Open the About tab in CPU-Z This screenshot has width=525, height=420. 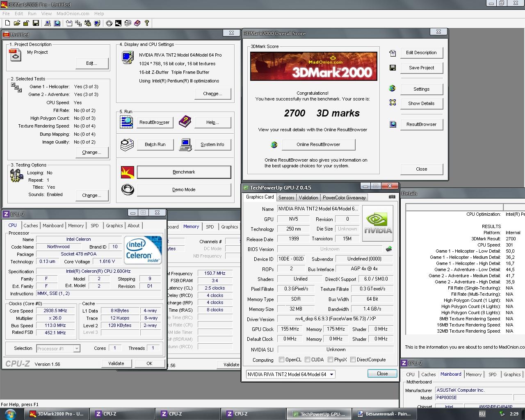click(133, 226)
